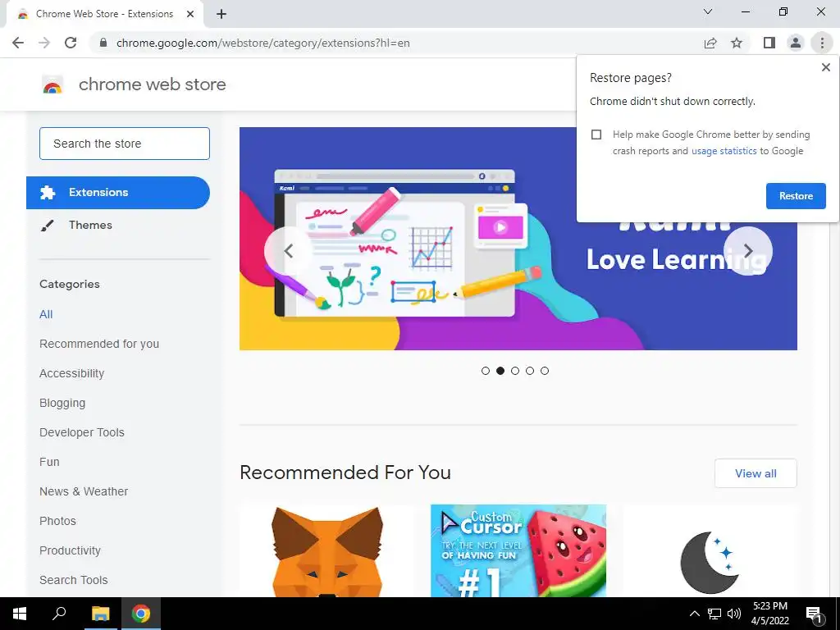Enable sending crash reports checkbox
Screen dimensions: 840x630
pos(596,135)
